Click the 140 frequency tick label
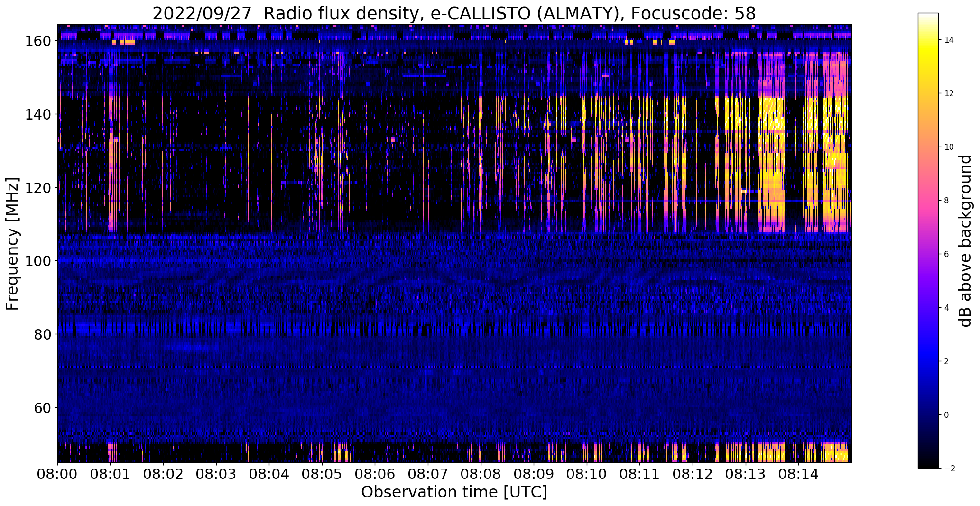980x506 pixels. pos(39,114)
